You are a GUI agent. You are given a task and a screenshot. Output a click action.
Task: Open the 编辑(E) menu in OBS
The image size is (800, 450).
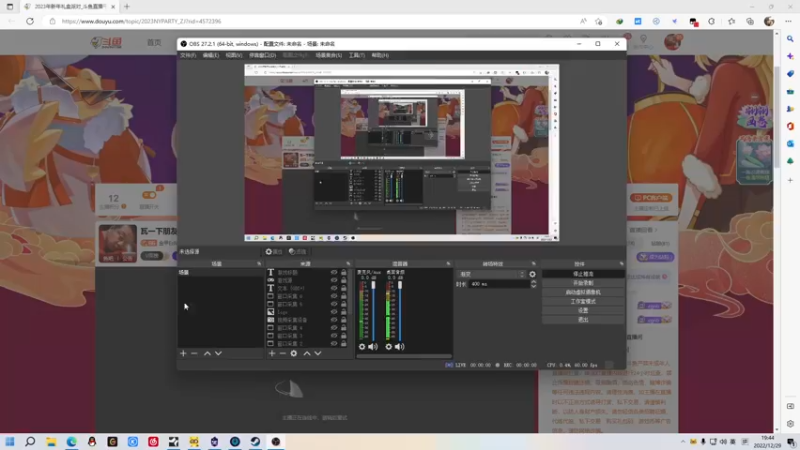tap(211, 55)
